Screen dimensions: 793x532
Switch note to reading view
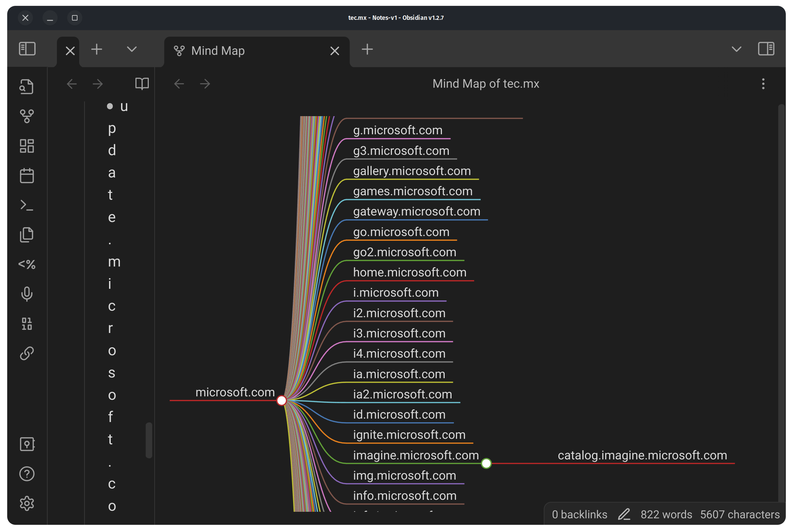tap(142, 84)
